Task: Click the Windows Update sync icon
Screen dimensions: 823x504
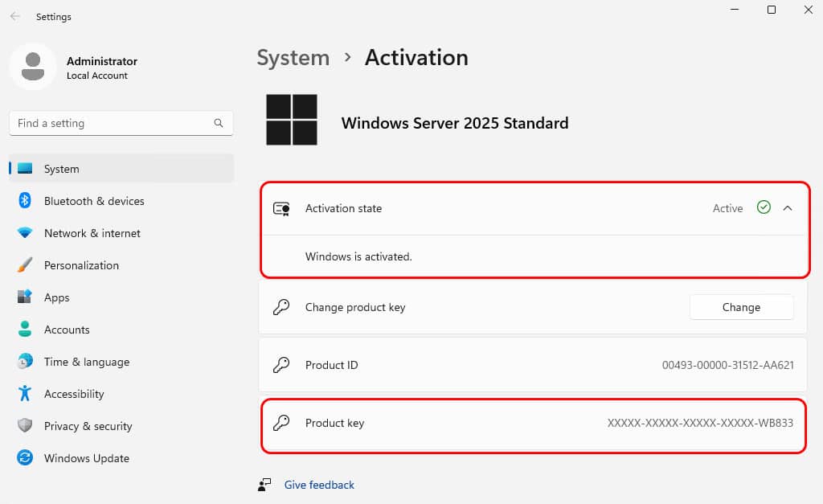Action: click(x=25, y=458)
